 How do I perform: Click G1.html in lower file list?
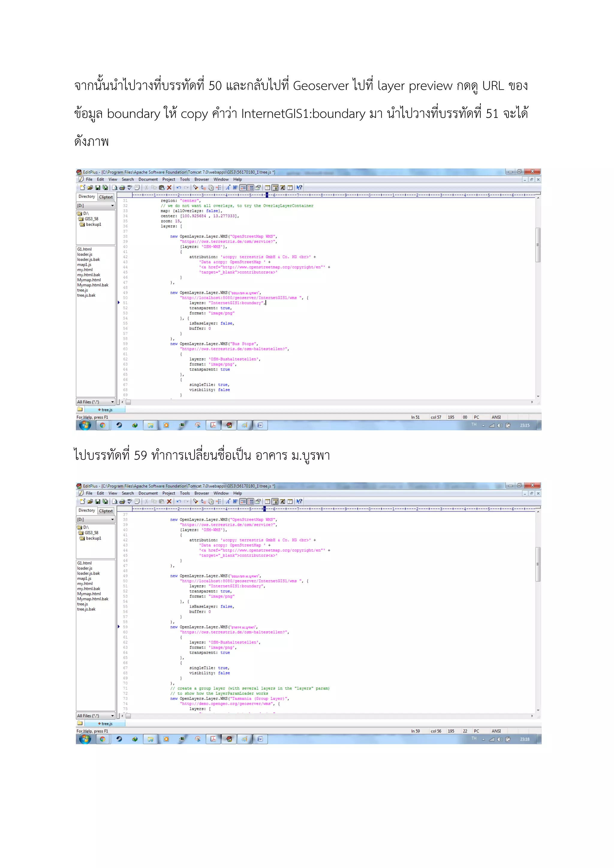click(x=84, y=563)
